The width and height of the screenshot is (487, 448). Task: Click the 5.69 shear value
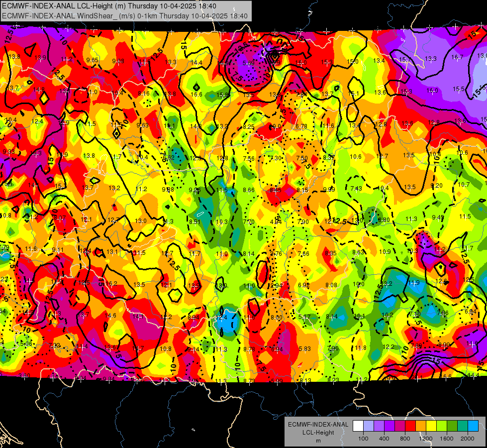(x=248, y=63)
